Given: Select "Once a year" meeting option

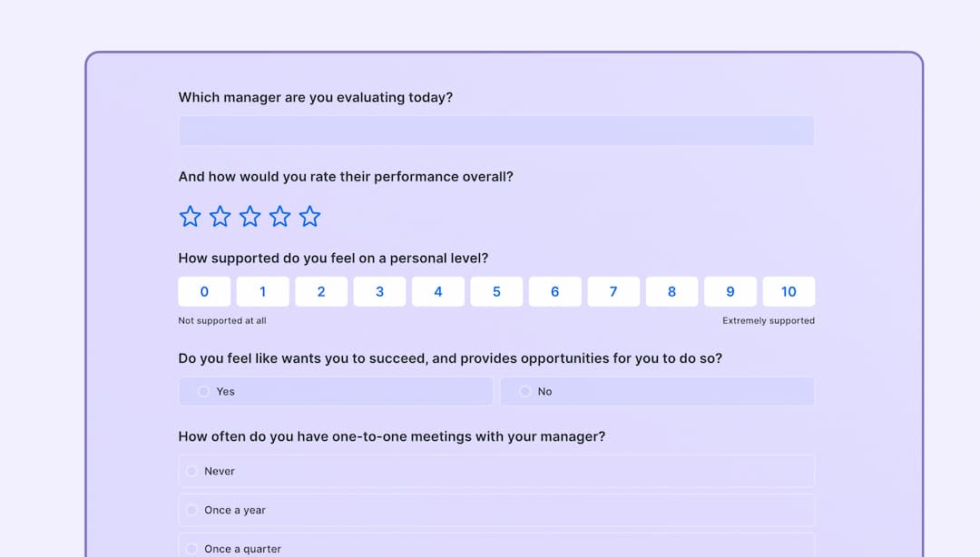Looking at the screenshot, I should pos(496,510).
